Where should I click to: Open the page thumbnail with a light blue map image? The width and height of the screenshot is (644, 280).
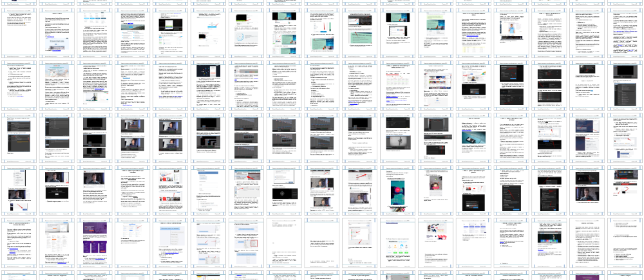[57, 86]
